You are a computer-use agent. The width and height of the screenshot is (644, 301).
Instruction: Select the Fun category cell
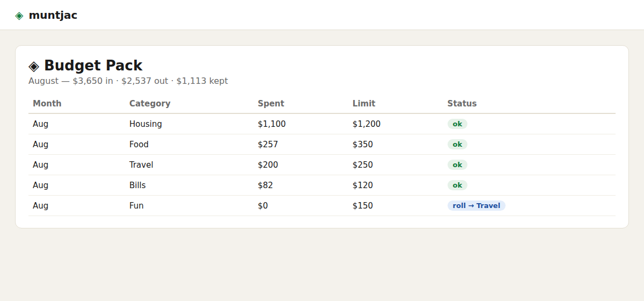coord(136,206)
